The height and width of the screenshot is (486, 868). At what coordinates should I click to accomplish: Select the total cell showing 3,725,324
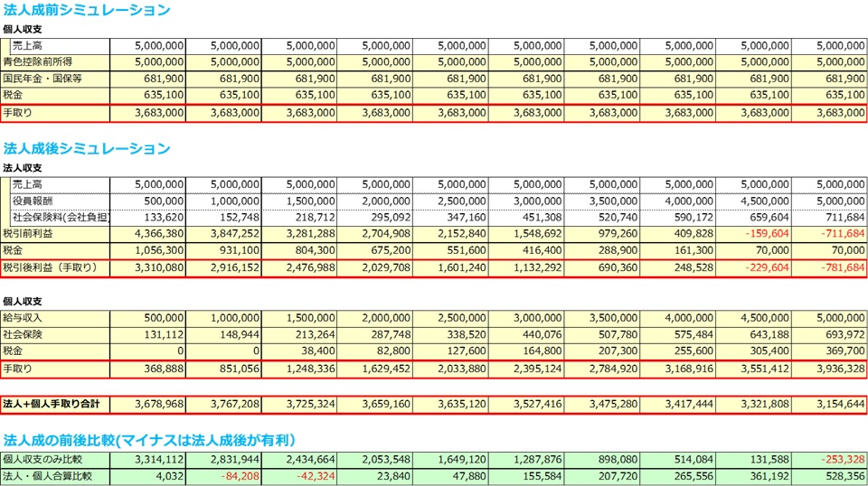point(299,404)
